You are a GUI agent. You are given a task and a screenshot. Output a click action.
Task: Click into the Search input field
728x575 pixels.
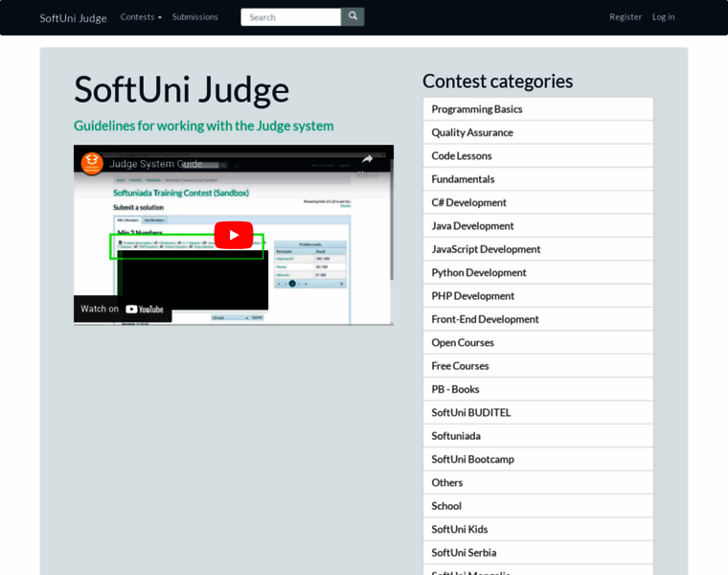coord(290,16)
